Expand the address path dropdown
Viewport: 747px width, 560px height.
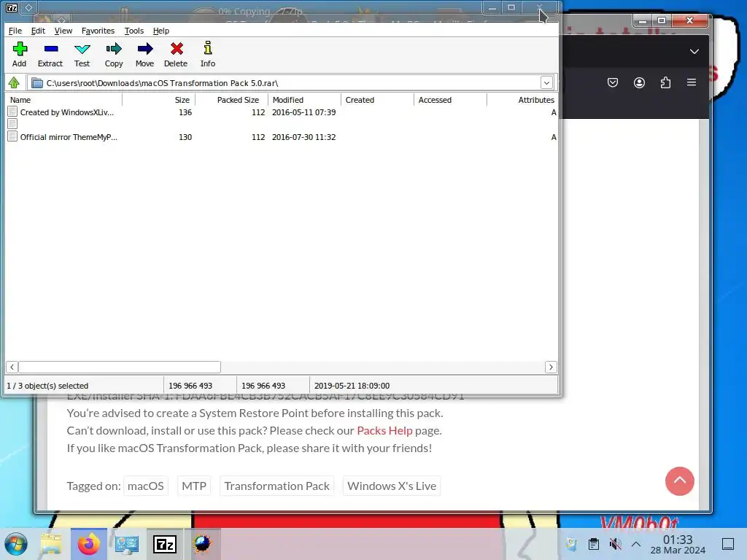pos(546,83)
